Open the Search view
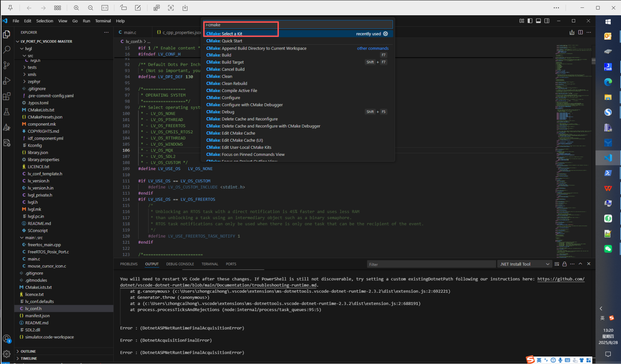Viewport: 621px width, 364px height. pyautogui.click(x=7, y=50)
